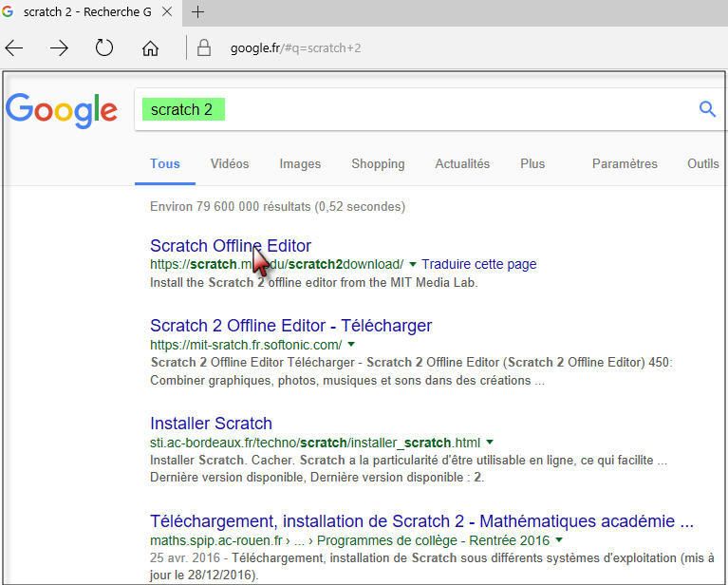The width and height of the screenshot is (728, 585).
Task: Expand arrow beside maths.spip.ac-rouen.fr breadcrumb
Action: 559,540
